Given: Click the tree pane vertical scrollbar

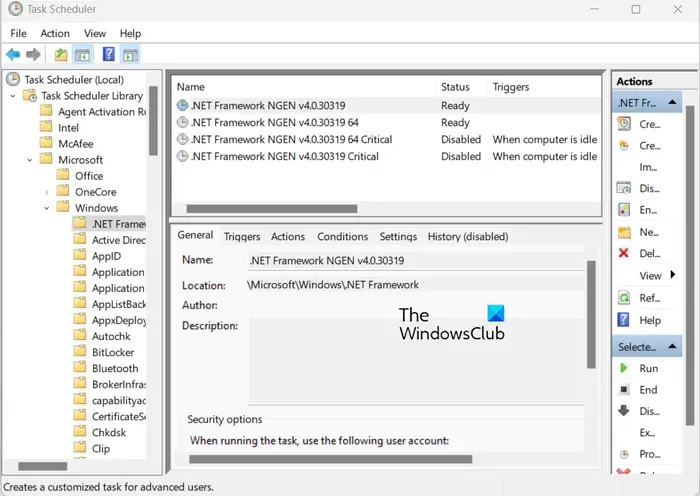Looking at the screenshot, I should coord(153,121).
